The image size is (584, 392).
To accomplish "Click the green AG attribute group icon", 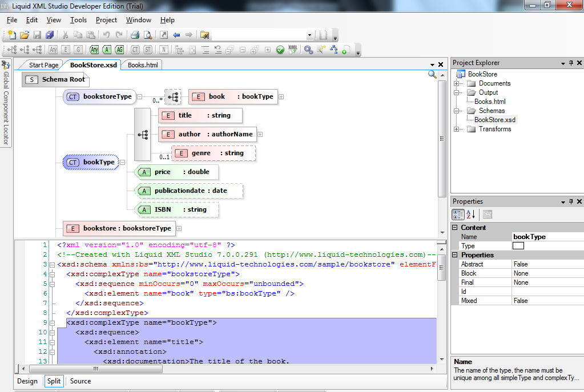I will click(119, 50).
